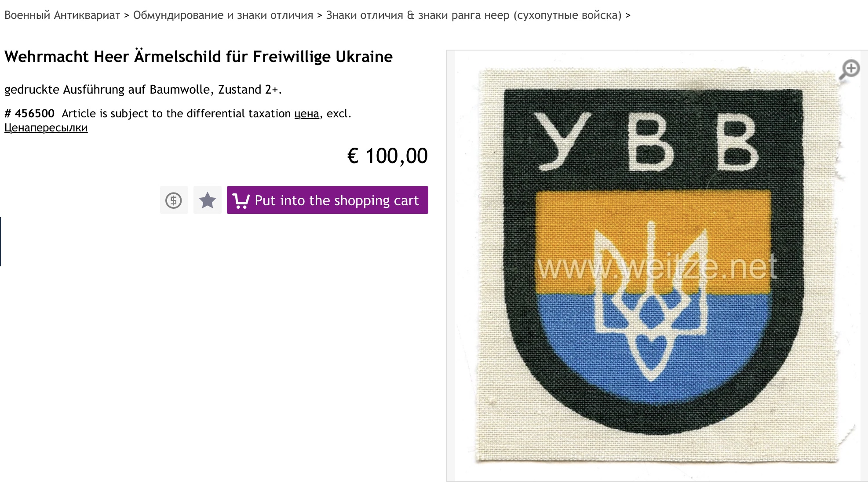Click the dark vertical bar at left edge
Viewport: 868px width, 483px height.
click(0, 242)
